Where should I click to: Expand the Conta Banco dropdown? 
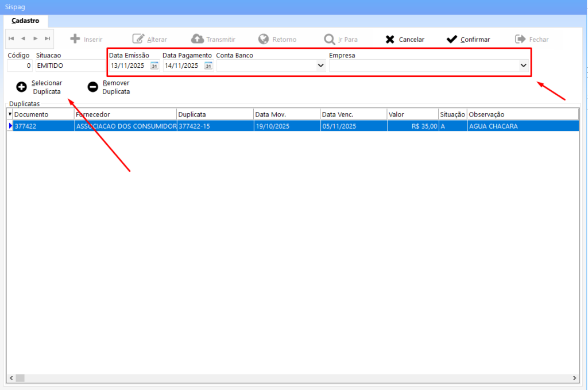[x=320, y=65]
